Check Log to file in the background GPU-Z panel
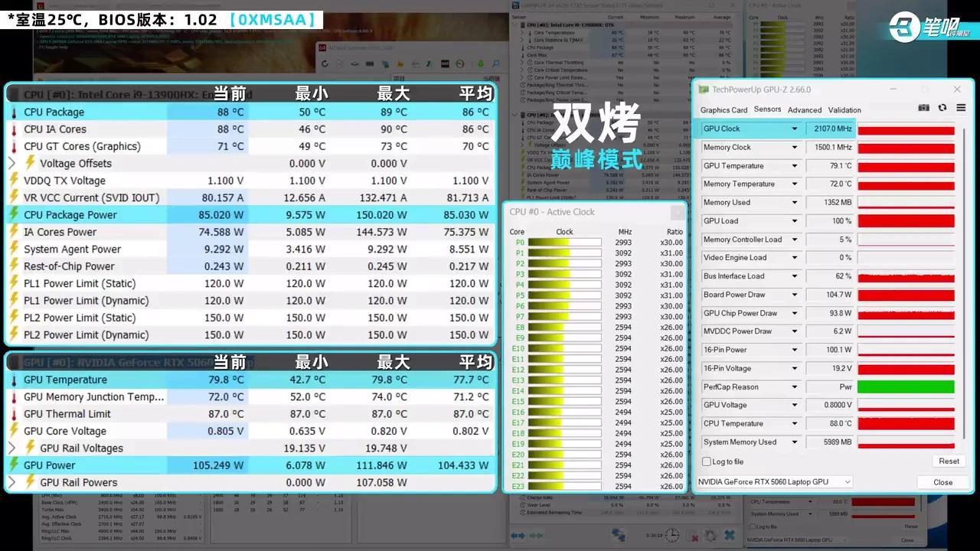 pos(753,525)
